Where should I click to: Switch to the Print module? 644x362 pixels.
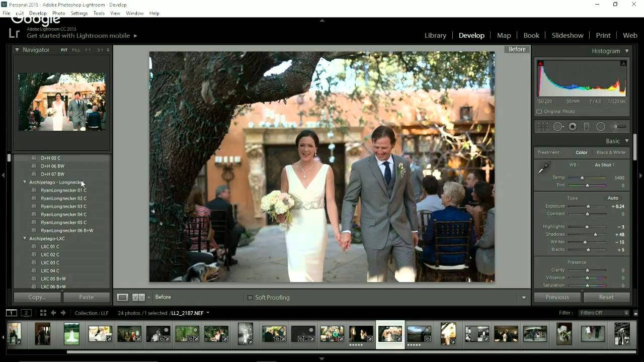(603, 35)
